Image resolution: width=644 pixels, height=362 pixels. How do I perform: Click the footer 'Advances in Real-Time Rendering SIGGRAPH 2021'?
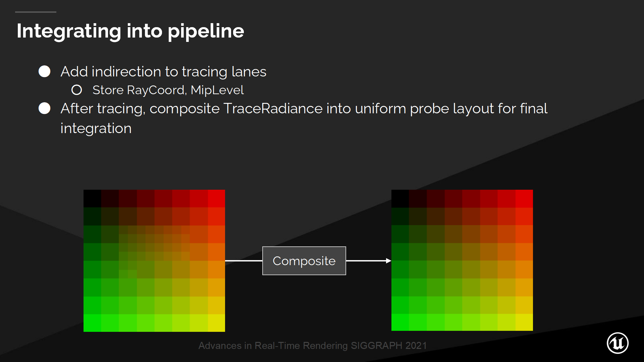(313, 346)
